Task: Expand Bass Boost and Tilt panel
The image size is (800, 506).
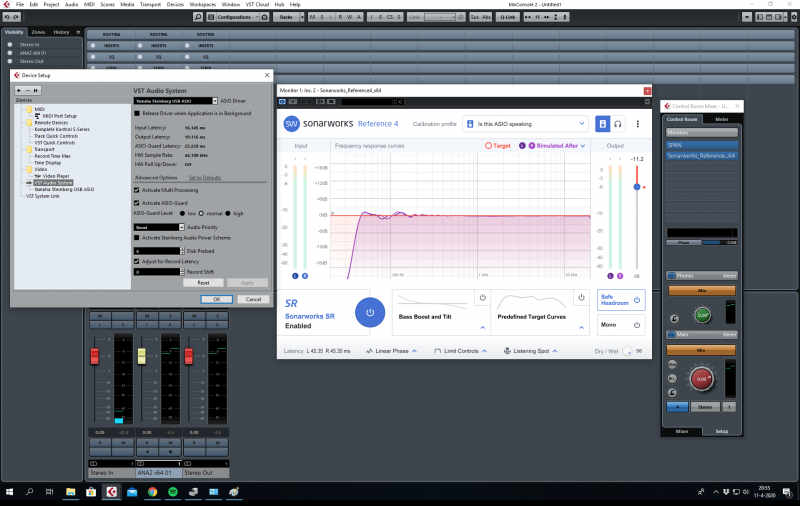Action: click(x=483, y=327)
